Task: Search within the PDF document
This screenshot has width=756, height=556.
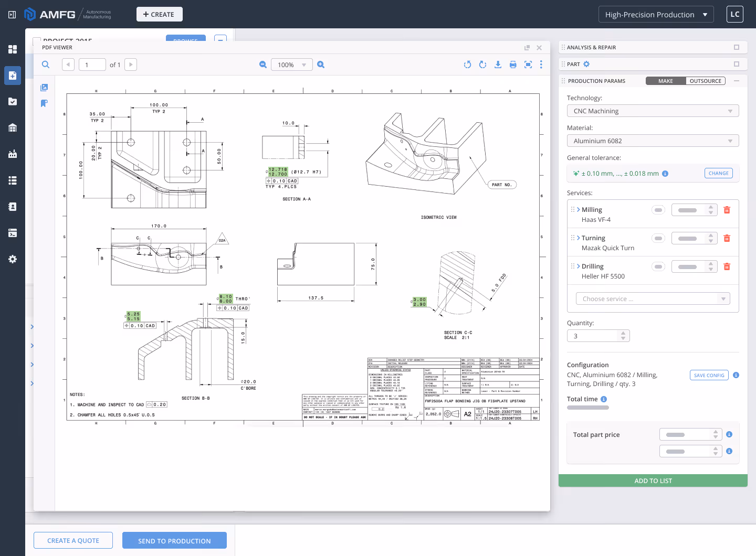Action: click(x=46, y=65)
